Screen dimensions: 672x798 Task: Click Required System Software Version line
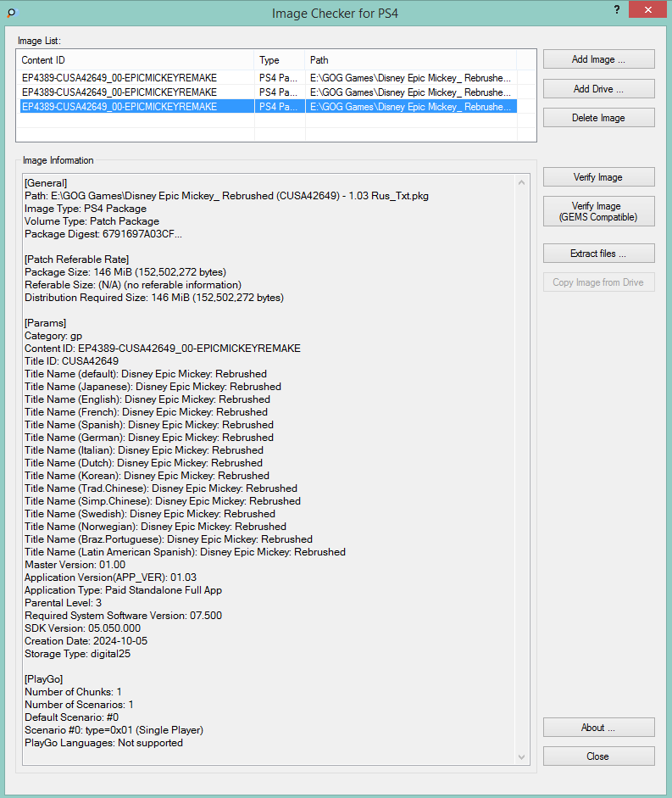123,616
